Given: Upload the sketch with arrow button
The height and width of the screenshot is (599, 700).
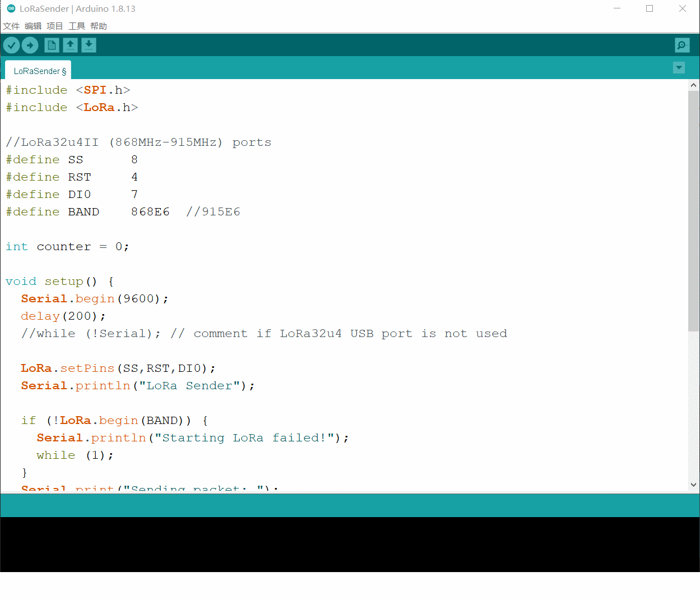Looking at the screenshot, I should [x=30, y=45].
